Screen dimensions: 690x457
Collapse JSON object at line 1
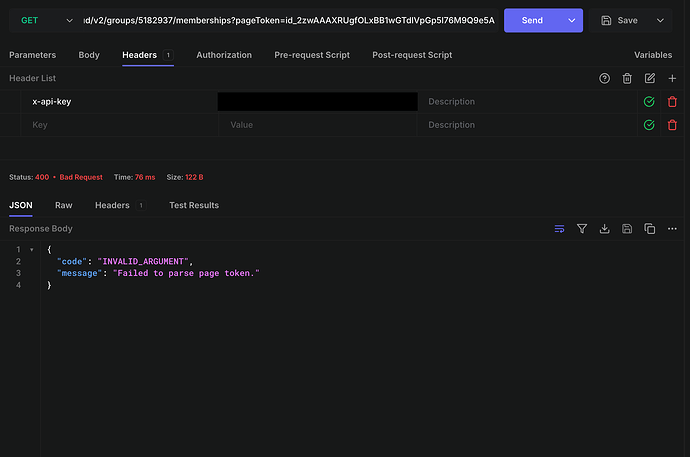32,249
